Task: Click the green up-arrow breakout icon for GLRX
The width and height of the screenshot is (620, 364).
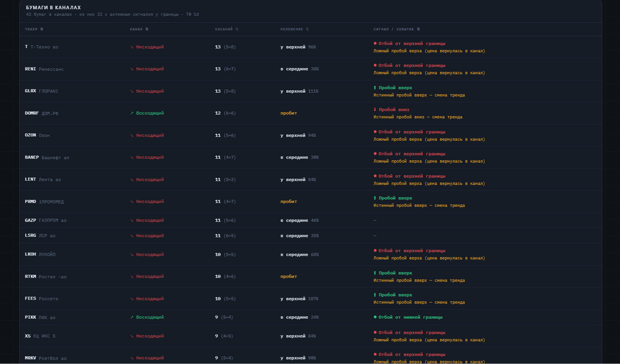Action: pos(375,88)
